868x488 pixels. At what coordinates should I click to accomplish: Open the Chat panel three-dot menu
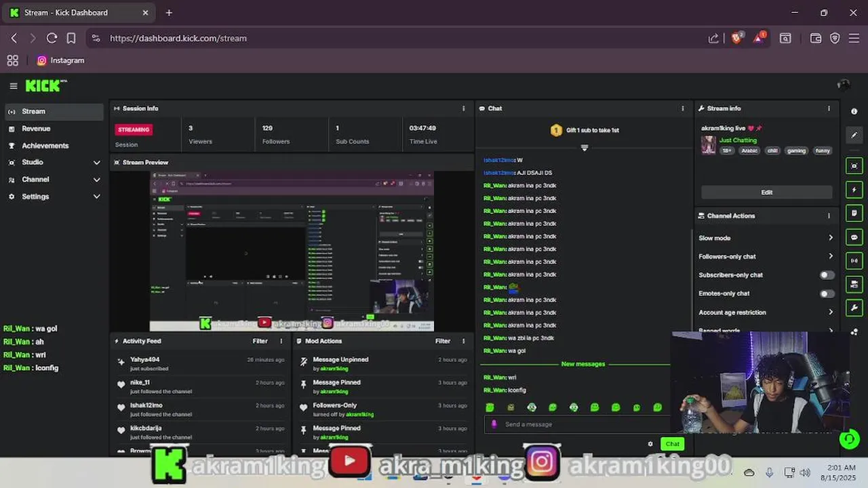(x=683, y=108)
